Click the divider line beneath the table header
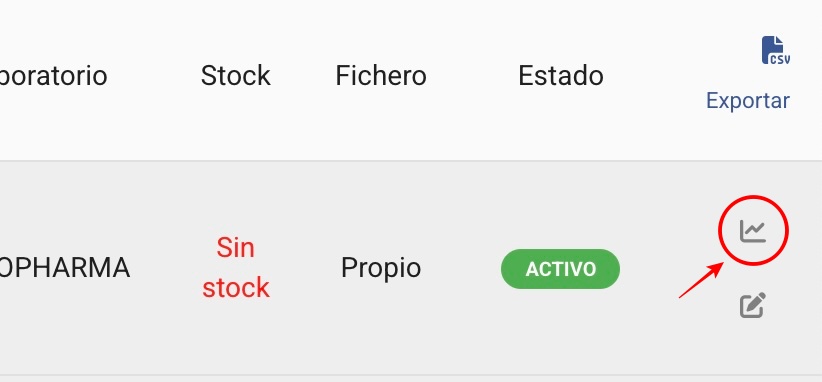This screenshot has width=822, height=382. (411, 161)
